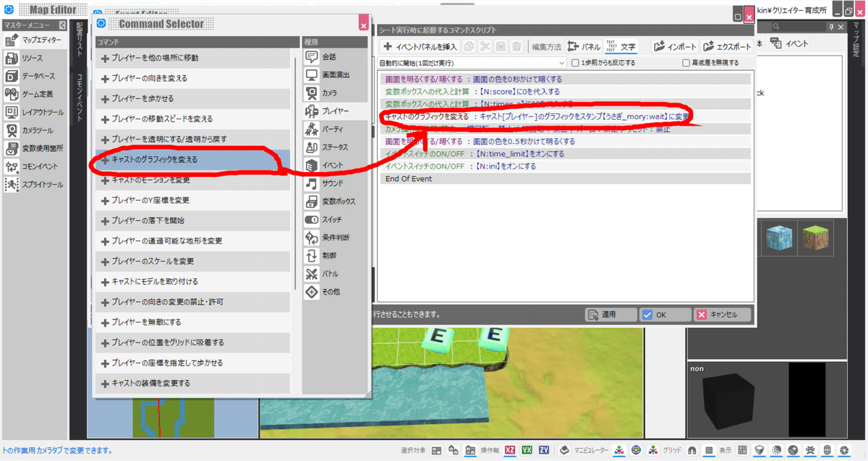This screenshot has height=461, width=868.
Task: Click first selection-target icon after 選択対象
Action: (437, 449)
